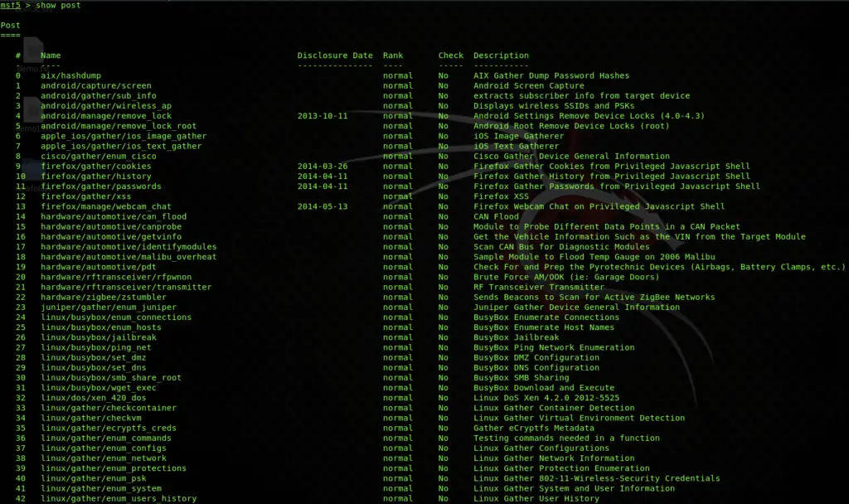This screenshot has height=504, width=849.
Task: Select module 'firefox/gather/history'
Action: click(96, 177)
